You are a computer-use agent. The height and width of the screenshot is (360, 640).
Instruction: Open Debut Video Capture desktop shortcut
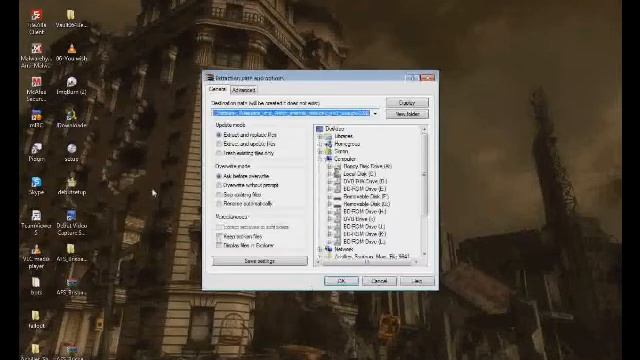[x=71, y=222]
